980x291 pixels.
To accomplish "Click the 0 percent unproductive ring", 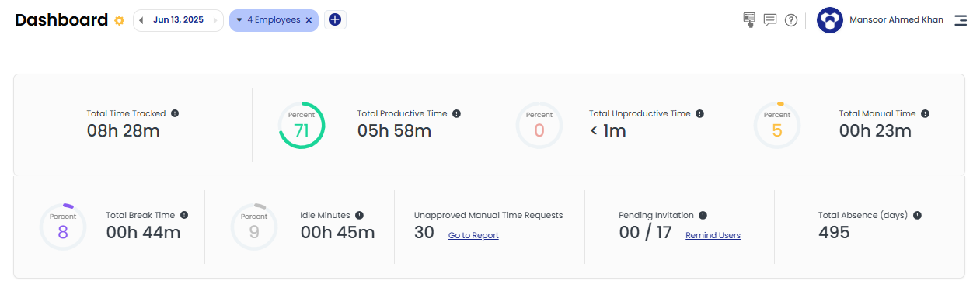I will click(539, 125).
